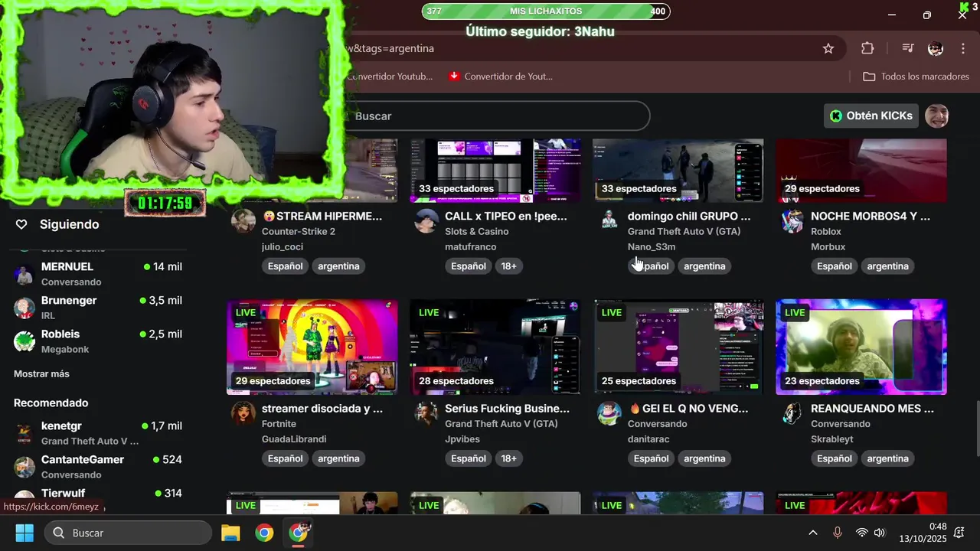Click 18+ tag under Jpvibes
The image size is (980, 551).
508,458
